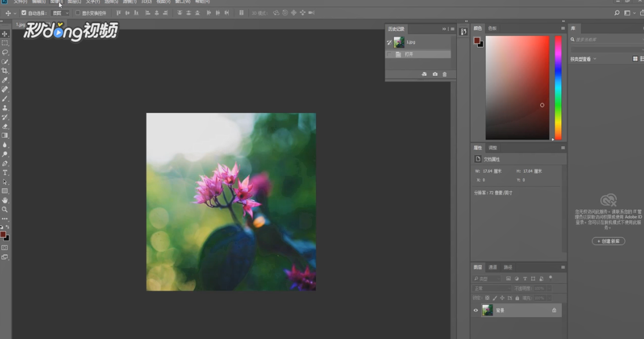
Task: Toggle layer filtering switch in Layers panel
Action: (551, 278)
